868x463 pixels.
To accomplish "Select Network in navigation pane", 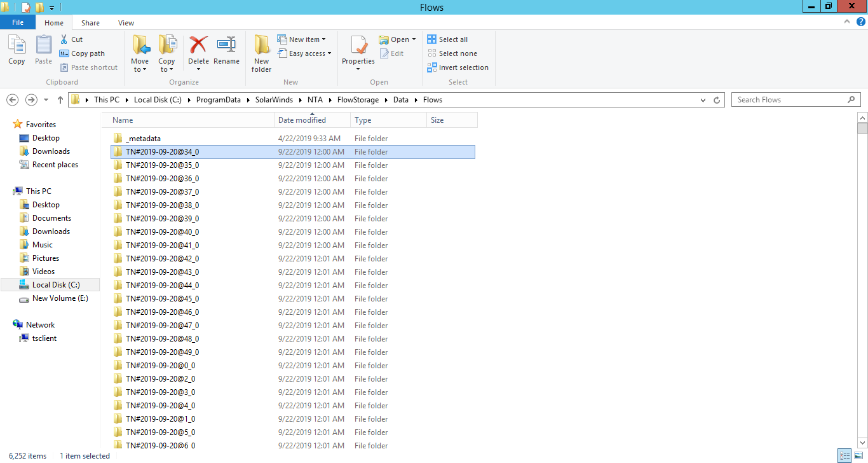I will (34, 325).
